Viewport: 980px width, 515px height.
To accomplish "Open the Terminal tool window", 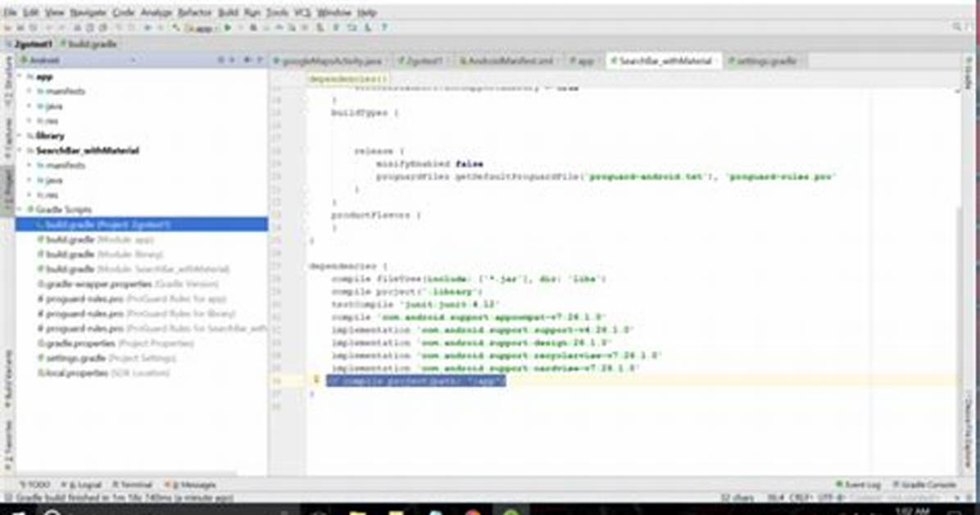I will coord(133,485).
